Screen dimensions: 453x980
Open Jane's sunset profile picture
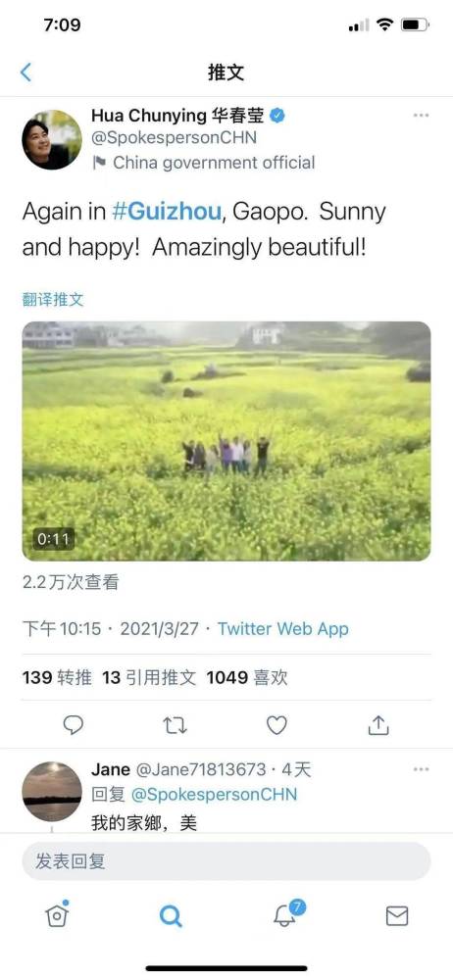click(x=52, y=791)
